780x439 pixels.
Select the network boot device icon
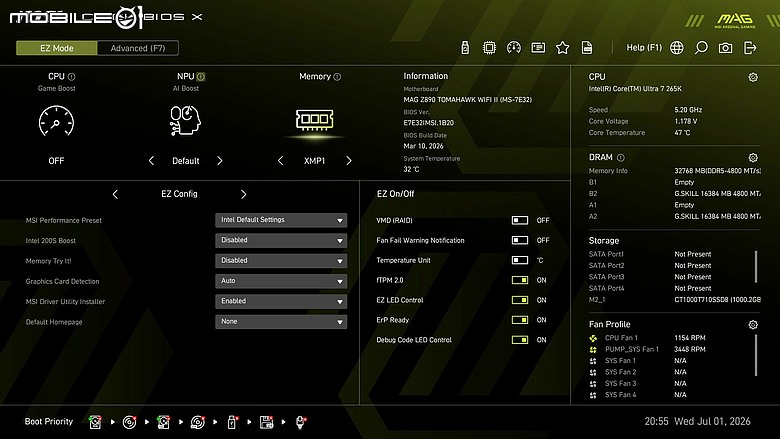point(300,422)
